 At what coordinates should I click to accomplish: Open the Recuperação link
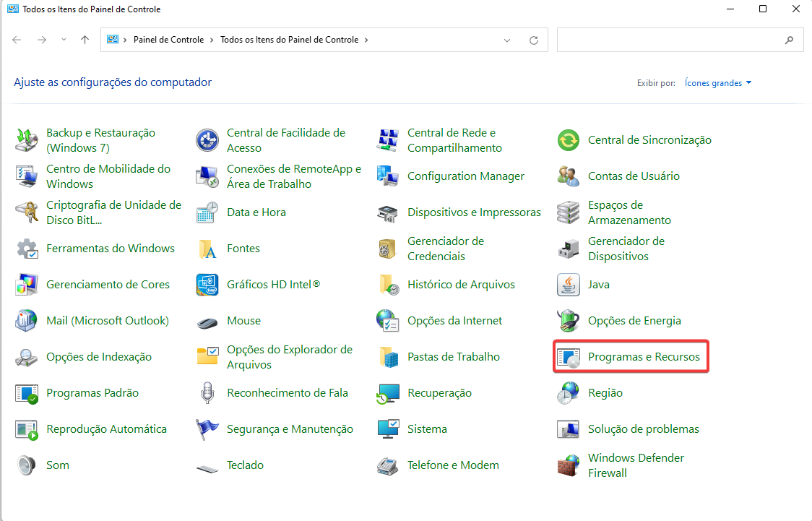[x=440, y=393]
